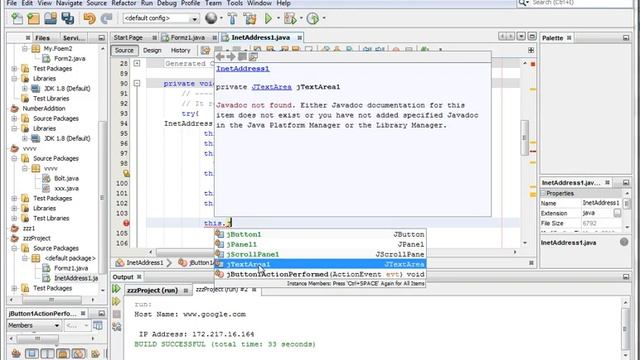Click the Navigator view layout icon
Image resolution: width=640 pixels, height=360 pixels.
98,325
